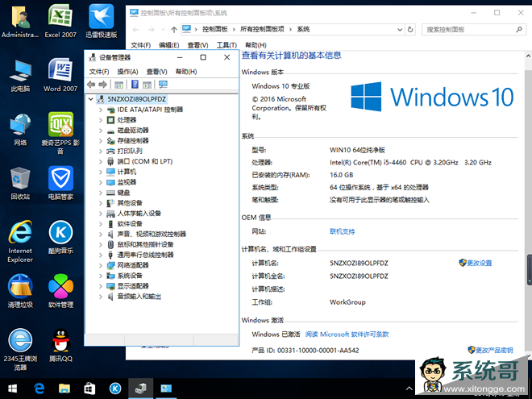Viewport: 532px width, 399px height.
Task: Click the up arrow in Control Panel navigation
Action: pos(174,30)
